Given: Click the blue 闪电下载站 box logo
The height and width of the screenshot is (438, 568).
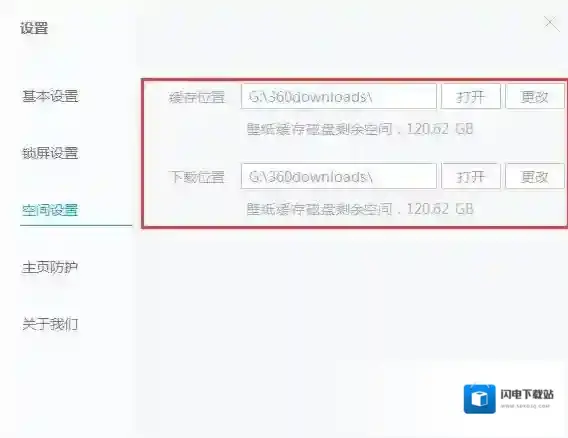Looking at the screenshot, I should tap(480, 399).
